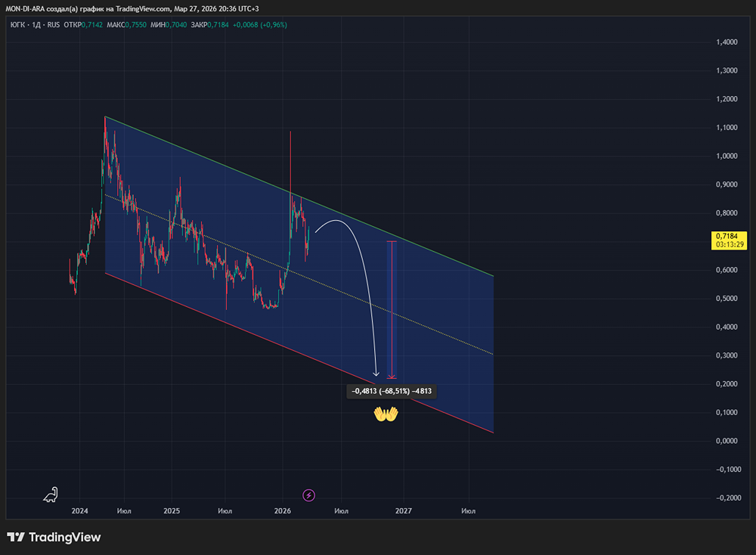Click the 1,4000 price axis label
756x555 pixels.
point(727,42)
